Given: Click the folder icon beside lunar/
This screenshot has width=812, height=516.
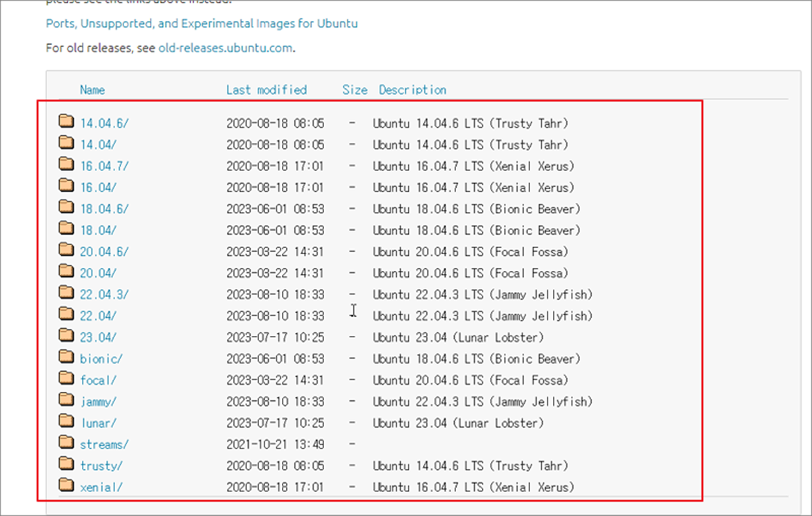Looking at the screenshot, I should click(66, 421).
